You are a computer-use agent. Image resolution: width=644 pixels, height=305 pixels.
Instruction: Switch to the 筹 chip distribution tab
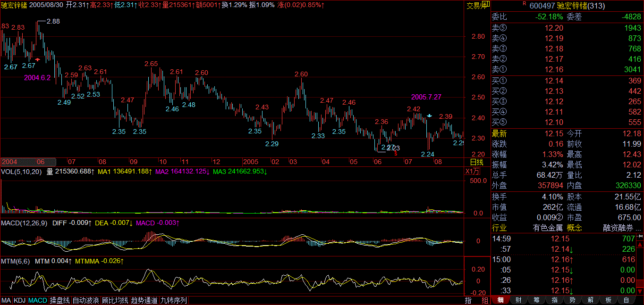tap(536, 300)
